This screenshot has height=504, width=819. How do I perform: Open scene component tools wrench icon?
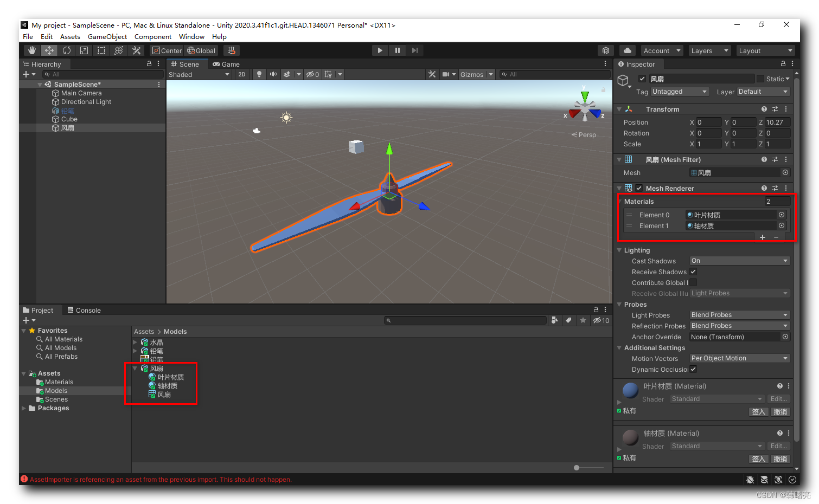pos(432,74)
